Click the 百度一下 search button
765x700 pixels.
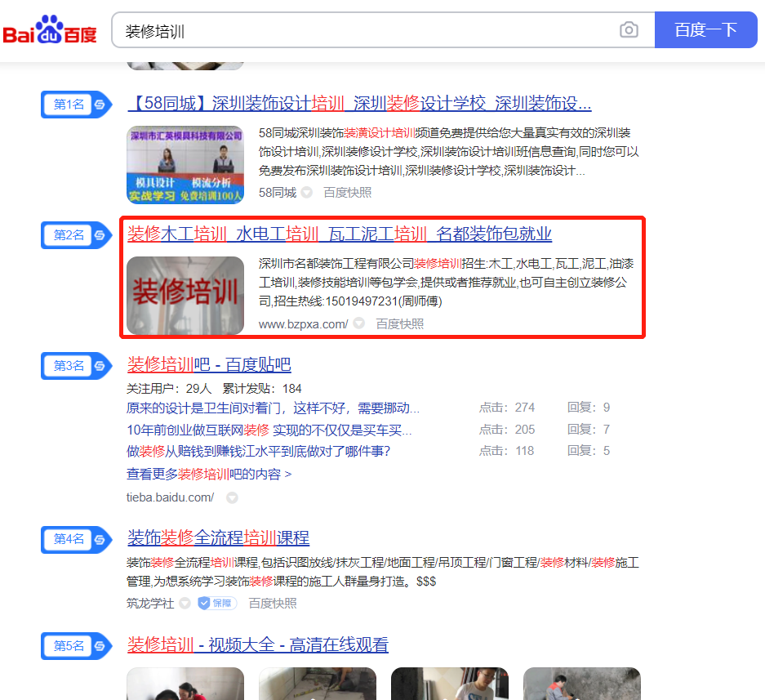pyautogui.click(x=705, y=29)
